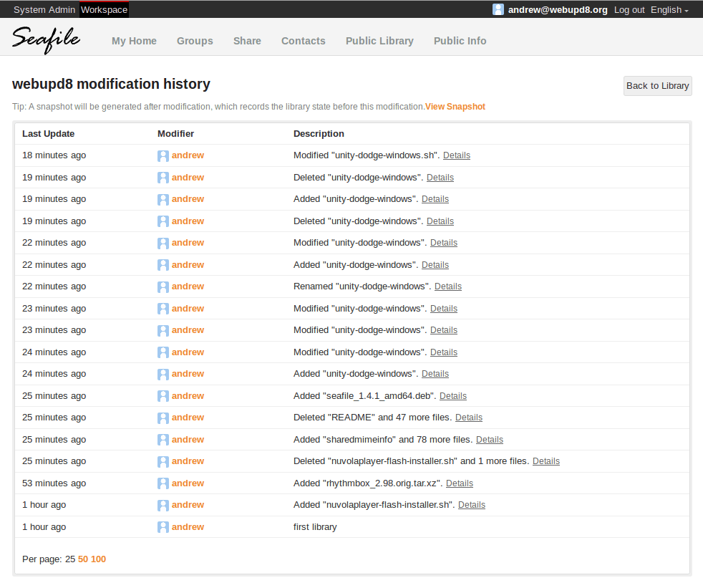Open Contacts in navigation
703x588 pixels.
click(x=304, y=41)
